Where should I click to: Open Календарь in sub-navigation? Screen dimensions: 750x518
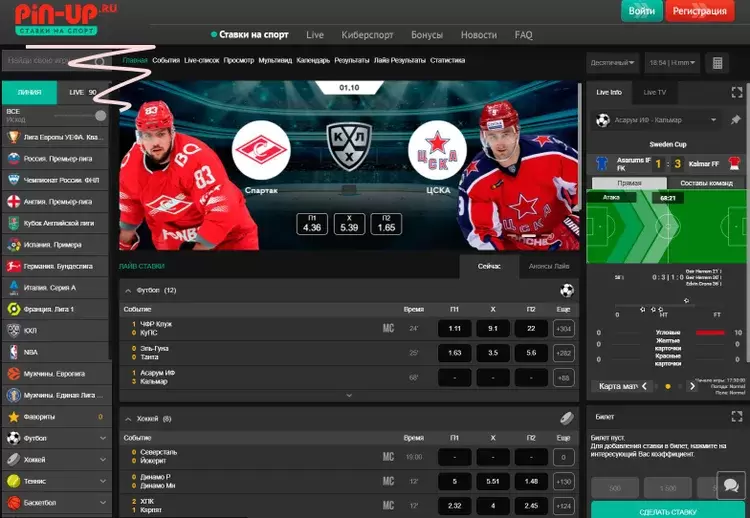click(x=313, y=60)
